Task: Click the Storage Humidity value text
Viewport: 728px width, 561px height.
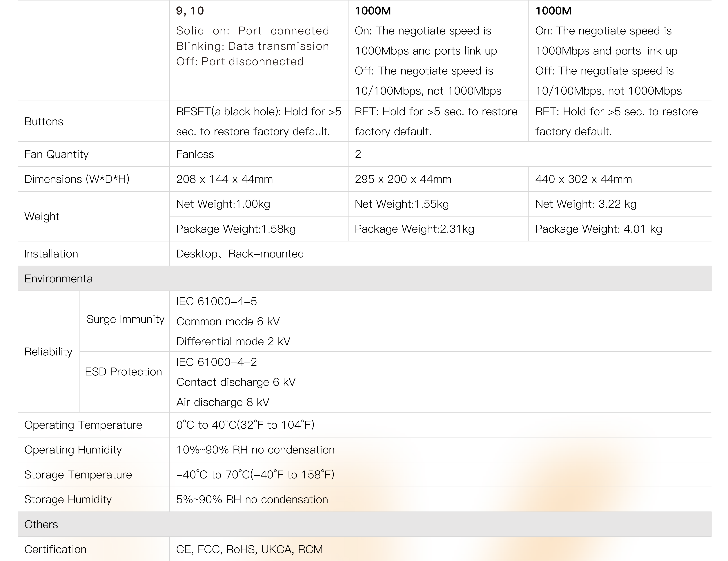Action: click(252, 499)
